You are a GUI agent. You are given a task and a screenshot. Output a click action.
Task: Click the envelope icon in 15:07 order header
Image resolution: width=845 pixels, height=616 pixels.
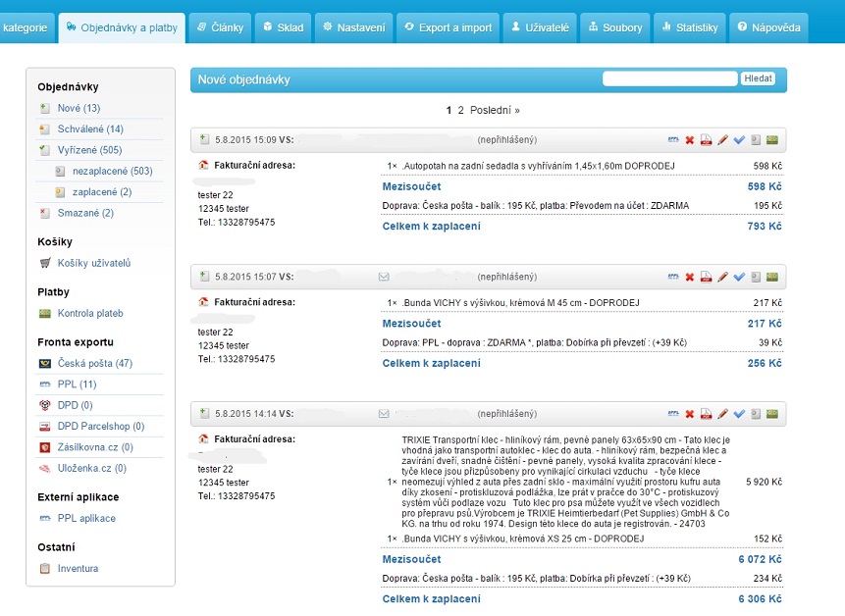[x=384, y=277]
